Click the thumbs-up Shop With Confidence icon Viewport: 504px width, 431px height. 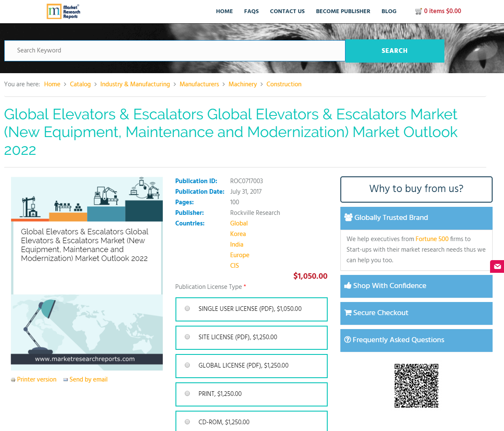(348, 286)
